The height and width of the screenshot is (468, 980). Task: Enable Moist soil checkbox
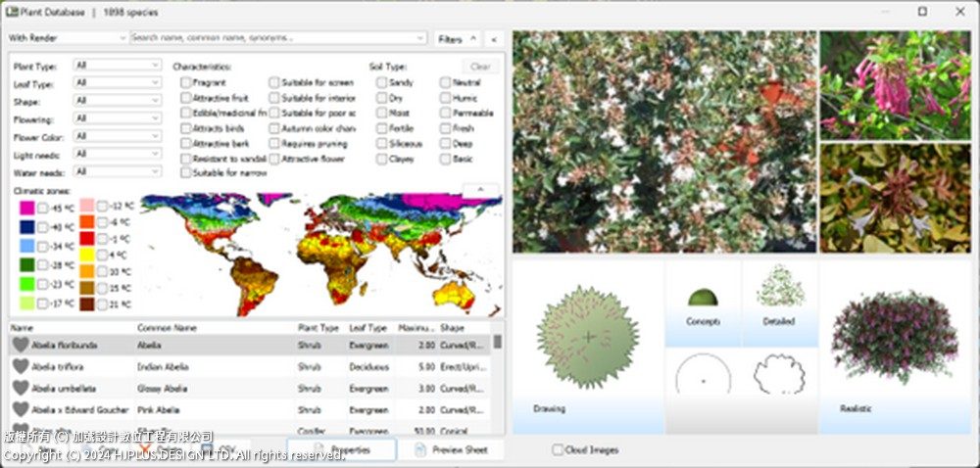[x=381, y=113]
